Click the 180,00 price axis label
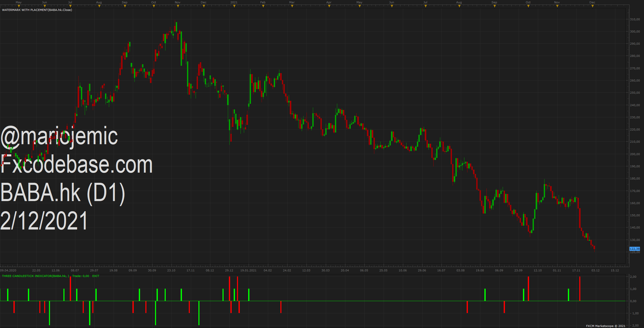Image resolution: width=644 pixels, height=328 pixels. tap(635, 178)
